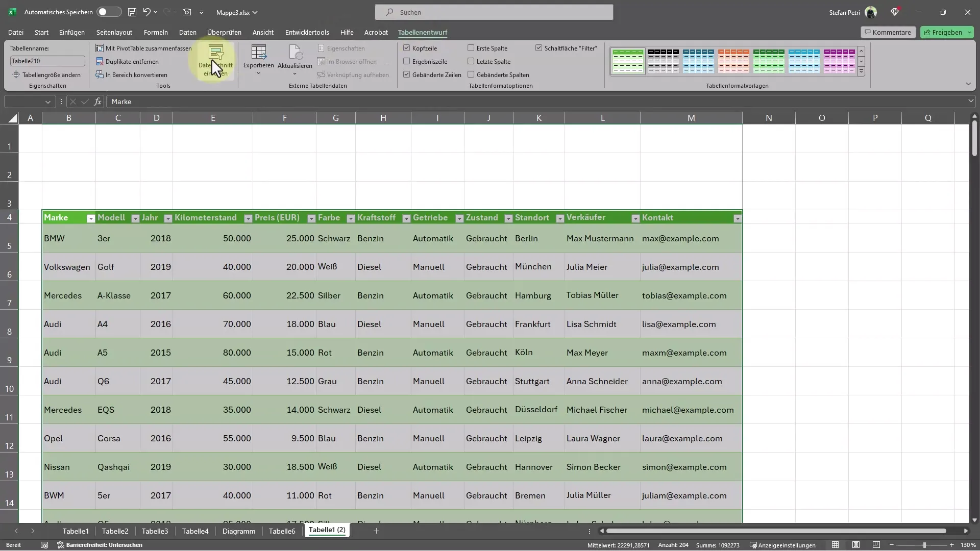
Task: Select column header M
Action: pos(691,118)
